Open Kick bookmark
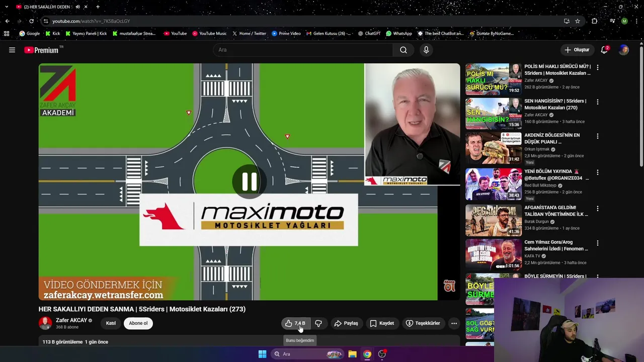 tap(53, 34)
